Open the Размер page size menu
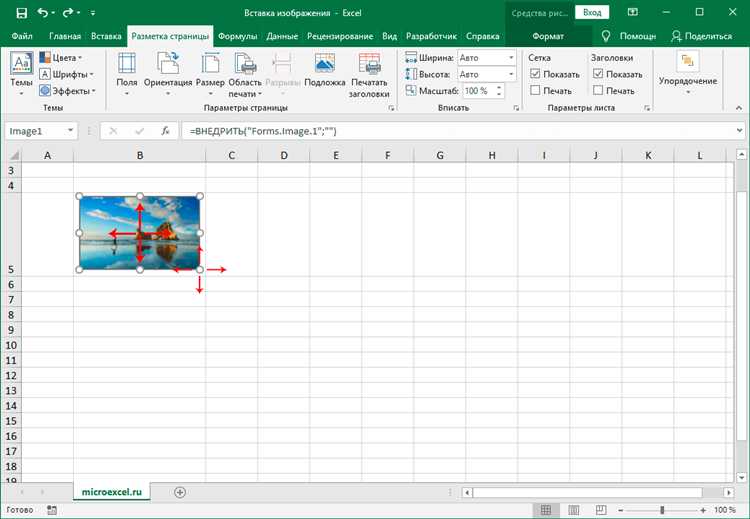Viewport: 750px width, 519px height. point(210,74)
